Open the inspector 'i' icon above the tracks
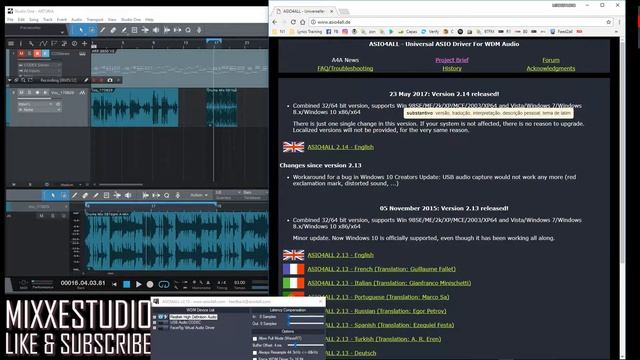 pos(21,43)
